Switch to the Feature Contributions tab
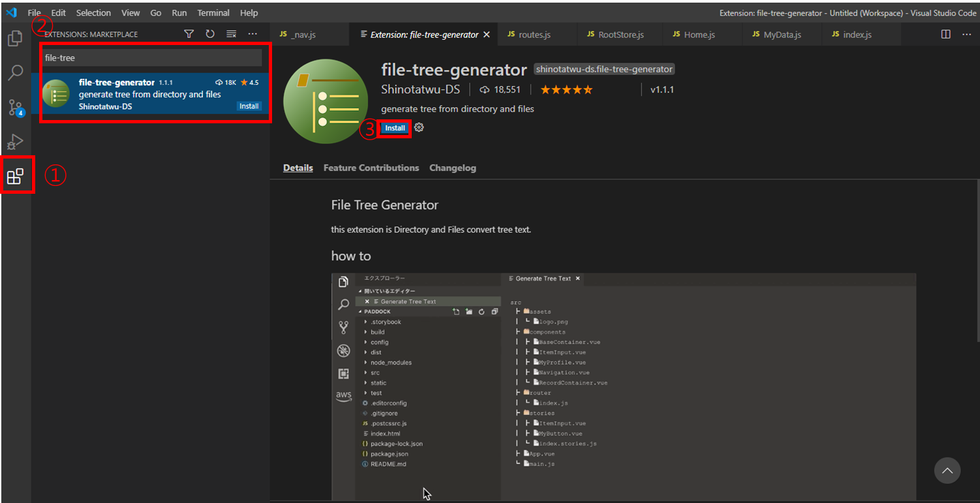The height and width of the screenshot is (503, 980). click(371, 168)
